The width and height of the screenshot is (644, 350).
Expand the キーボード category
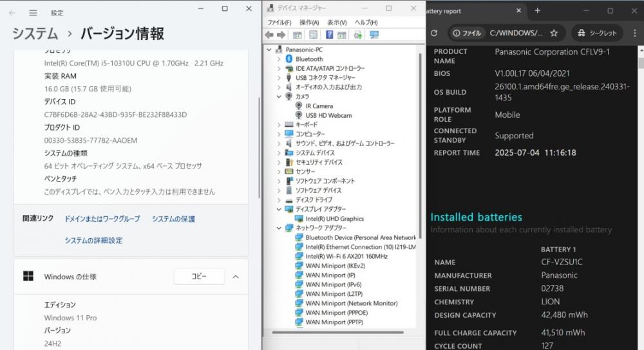pyautogui.click(x=279, y=125)
